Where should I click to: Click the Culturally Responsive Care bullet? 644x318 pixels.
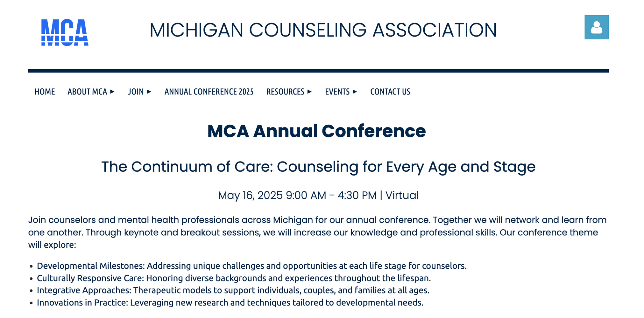(x=234, y=278)
